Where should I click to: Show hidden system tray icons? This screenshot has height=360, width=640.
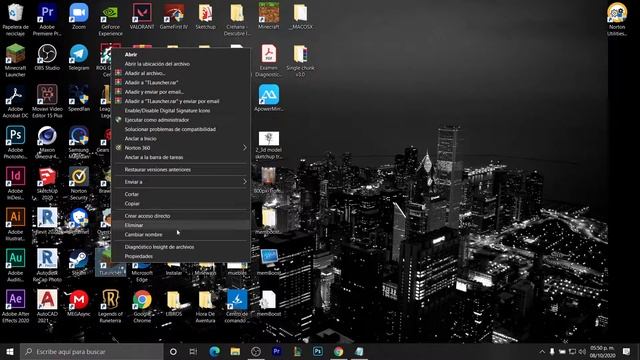pos(542,351)
